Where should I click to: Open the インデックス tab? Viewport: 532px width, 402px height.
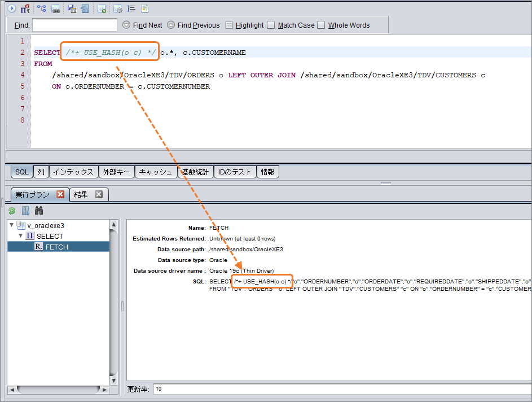click(x=74, y=172)
